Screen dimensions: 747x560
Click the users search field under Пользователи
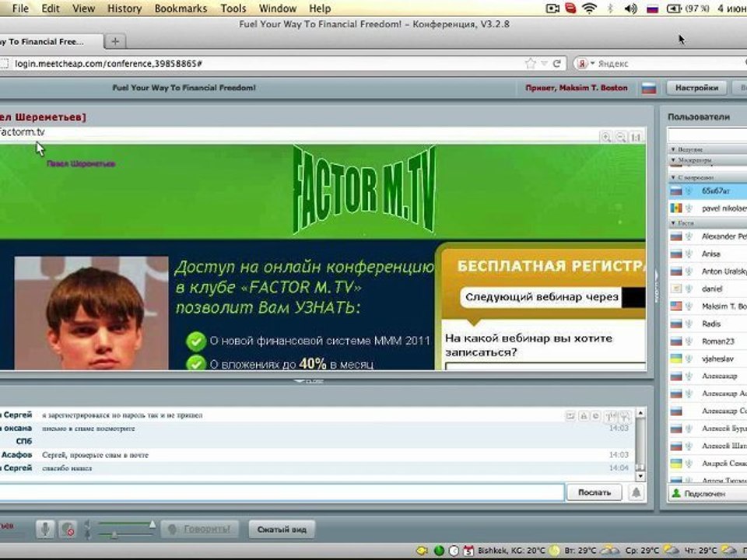click(x=707, y=135)
